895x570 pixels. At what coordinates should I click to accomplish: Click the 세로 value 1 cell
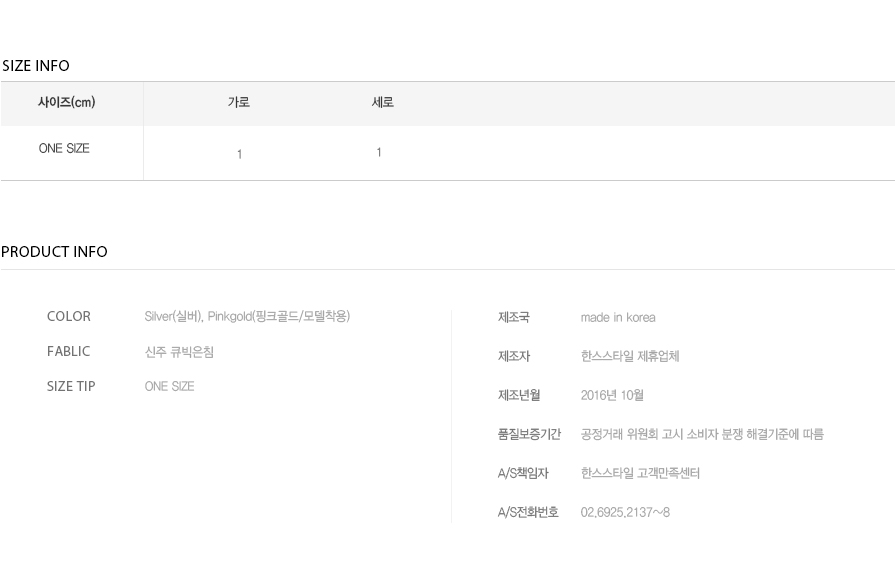[378, 152]
